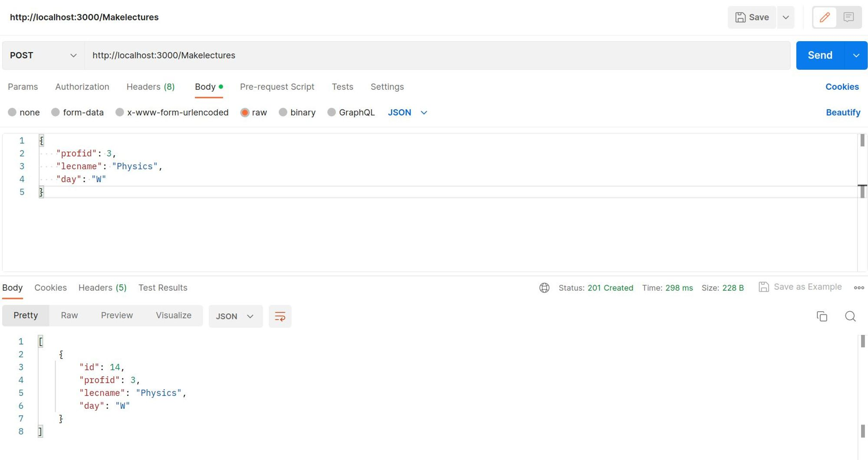Viewport: 868px width, 460px height.
Task: Select the form-data body type
Action: tap(77, 112)
